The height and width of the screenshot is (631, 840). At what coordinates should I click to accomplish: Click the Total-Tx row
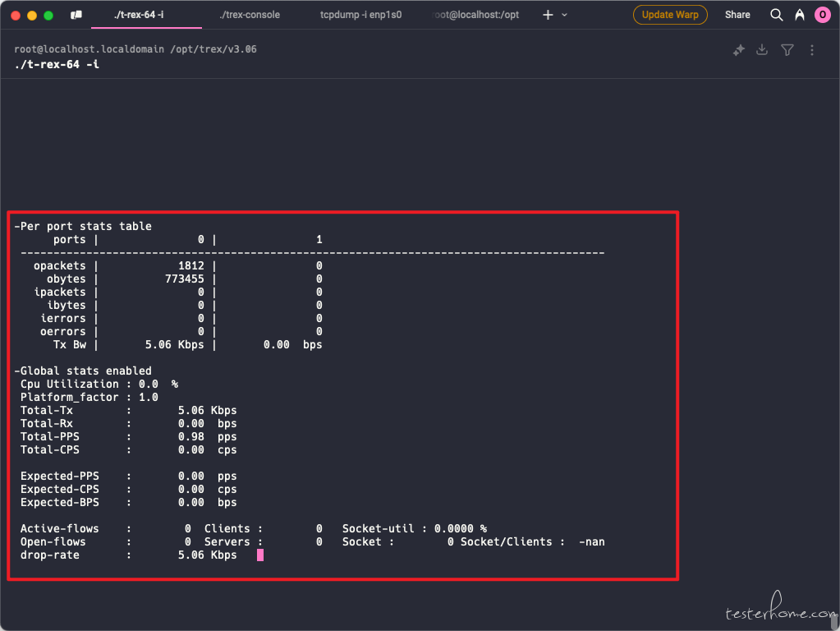point(129,411)
